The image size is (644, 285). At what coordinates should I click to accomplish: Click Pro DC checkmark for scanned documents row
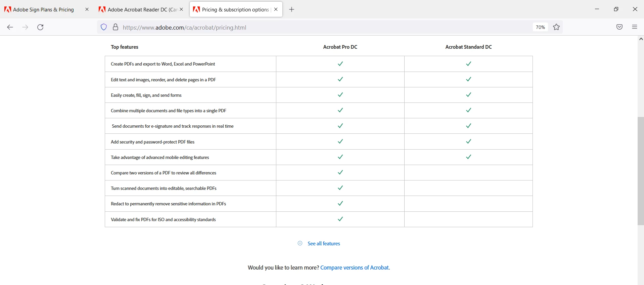[x=340, y=188]
